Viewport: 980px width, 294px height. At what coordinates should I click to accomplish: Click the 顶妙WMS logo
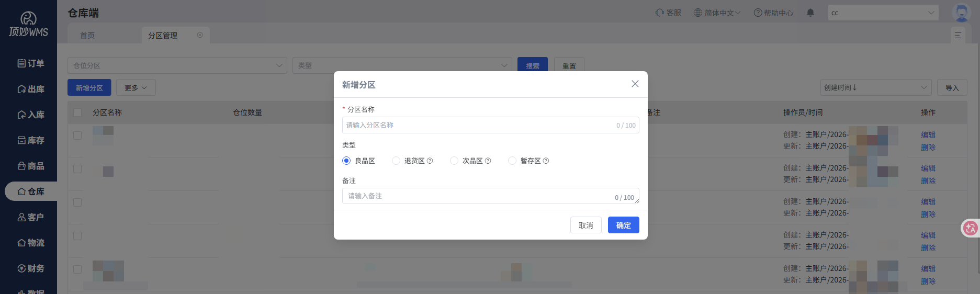click(x=28, y=25)
